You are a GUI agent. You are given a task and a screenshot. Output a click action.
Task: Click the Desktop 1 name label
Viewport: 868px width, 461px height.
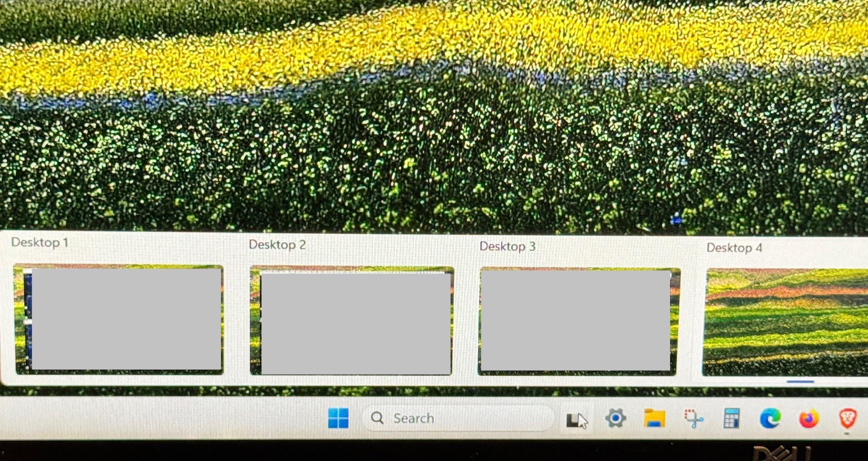pyautogui.click(x=40, y=242)
